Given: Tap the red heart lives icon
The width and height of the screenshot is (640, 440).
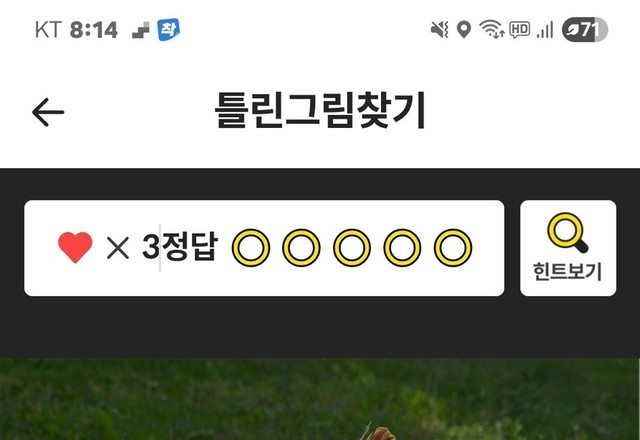Looking at the screenshot, I should [75, 247].
